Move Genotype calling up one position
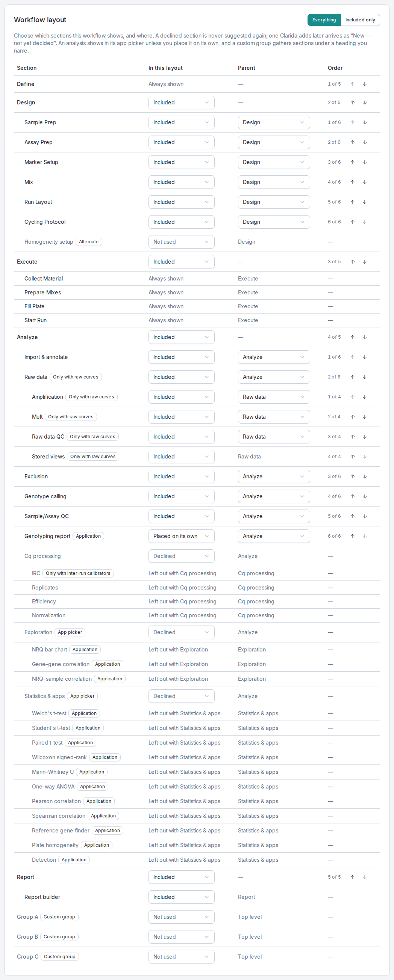 pos(353,496)
